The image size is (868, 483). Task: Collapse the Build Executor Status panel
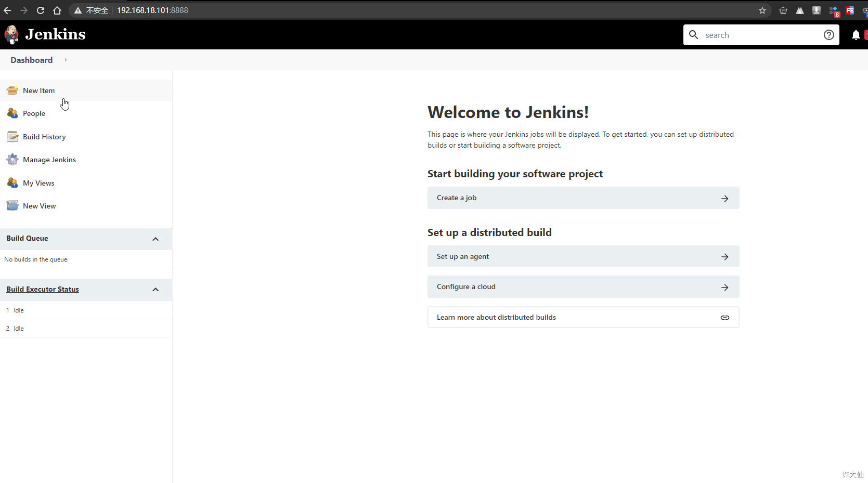pyautogui.click(x=156, y=290)
